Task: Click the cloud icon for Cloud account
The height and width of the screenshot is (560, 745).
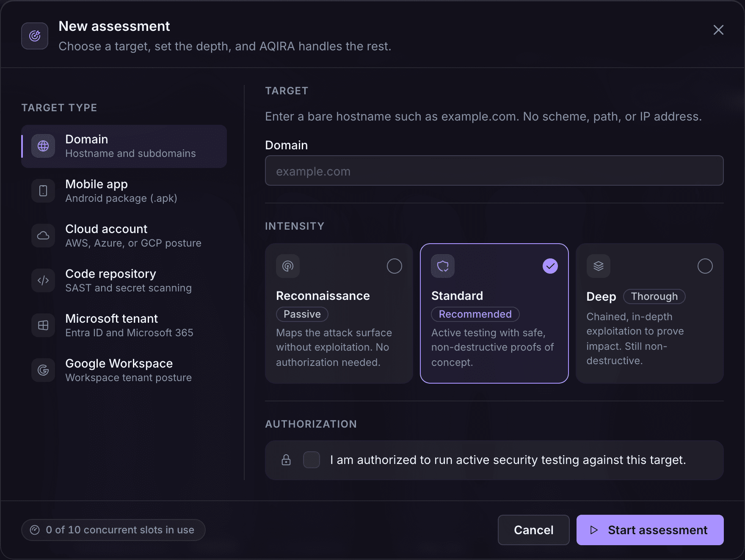Action: [43, 236]
